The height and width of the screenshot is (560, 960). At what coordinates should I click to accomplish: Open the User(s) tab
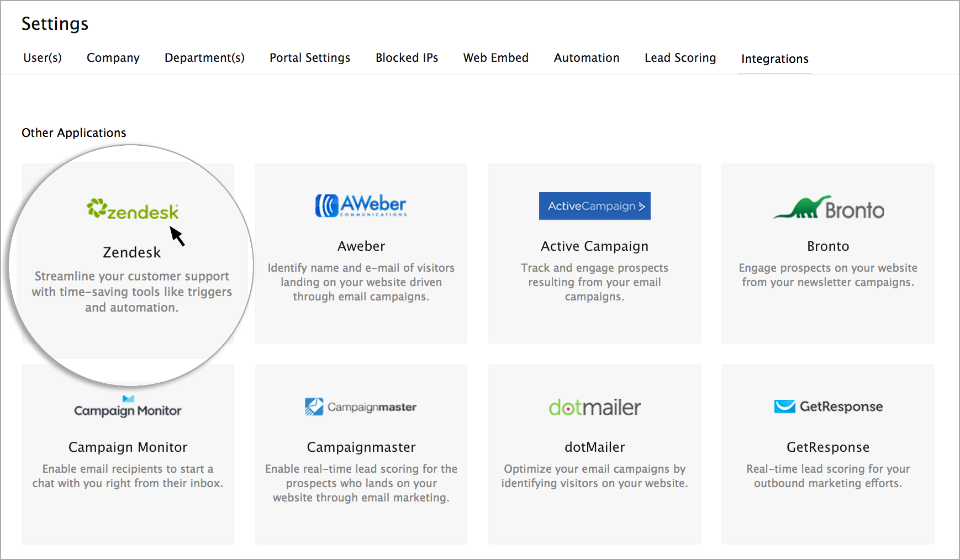coord(43,57)
